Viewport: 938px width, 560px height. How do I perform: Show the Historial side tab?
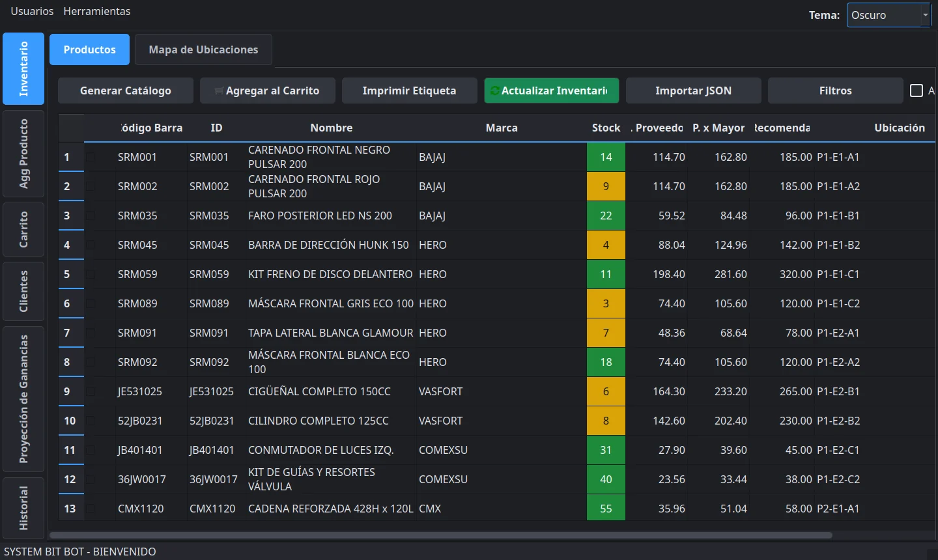[x=23, y=508]
